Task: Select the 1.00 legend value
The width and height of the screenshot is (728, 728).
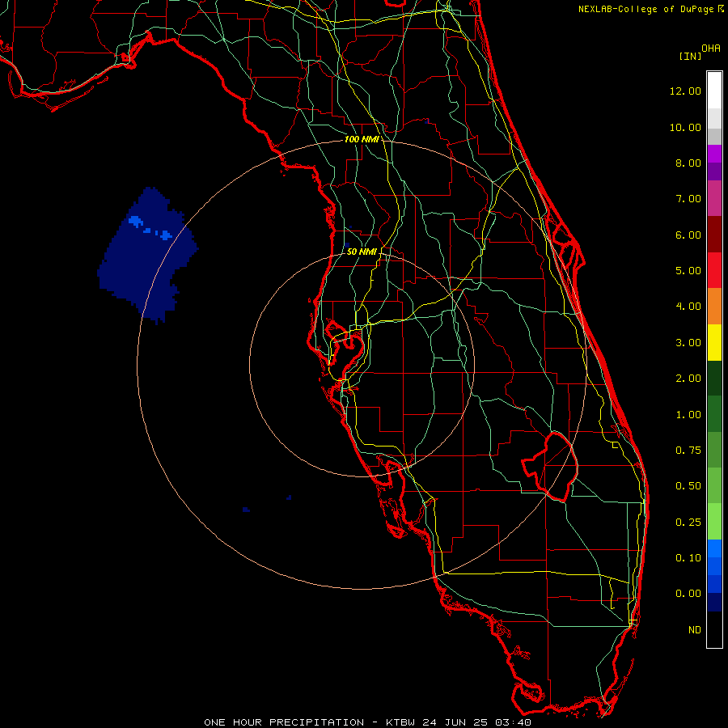Action: pyautogui.click(x=688, y=415)
